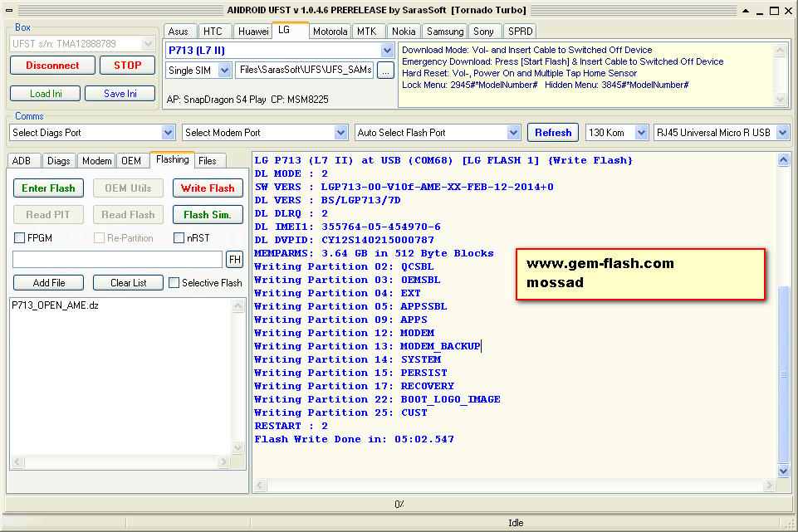Viewport: 798px width, 532px height.
Task: Click the Save Ini button
Action: click(120, 94)
